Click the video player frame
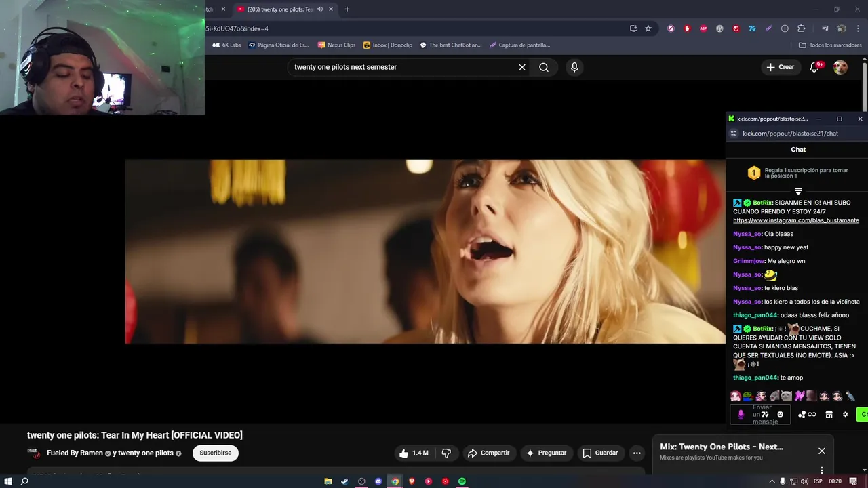Screen dimensions: 868x488 tap(425, 251)
